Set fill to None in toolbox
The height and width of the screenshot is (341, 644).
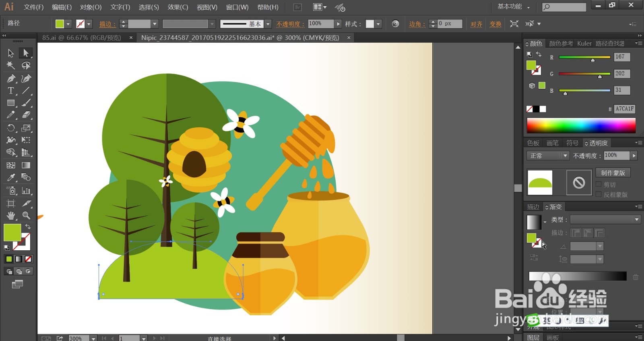tap(28, 259)
